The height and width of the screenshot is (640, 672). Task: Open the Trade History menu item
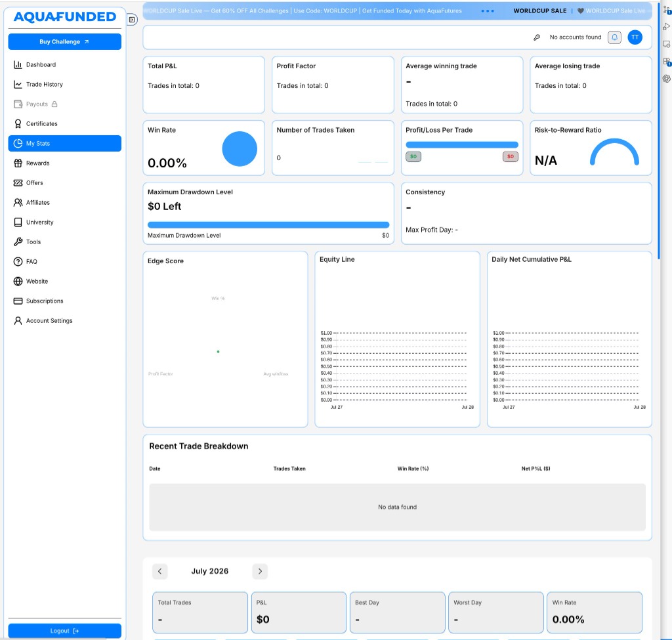pyautogui.click(x=64, y=85)
